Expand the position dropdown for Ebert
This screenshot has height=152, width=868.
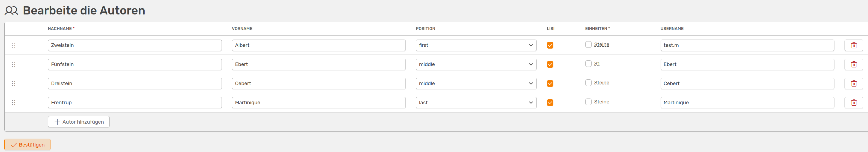476,64
